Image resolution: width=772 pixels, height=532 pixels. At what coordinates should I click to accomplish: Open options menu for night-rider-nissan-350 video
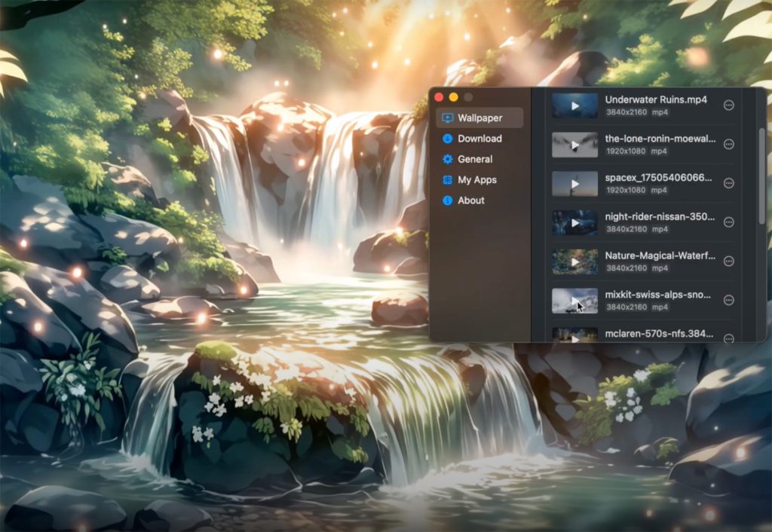(729, 222)
